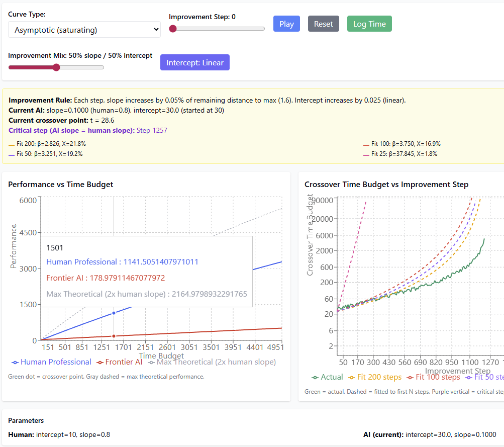Click the 'Crossover Time Budget vs Improvement Step' title
The image size is (504, 447).
coord(386,184)
